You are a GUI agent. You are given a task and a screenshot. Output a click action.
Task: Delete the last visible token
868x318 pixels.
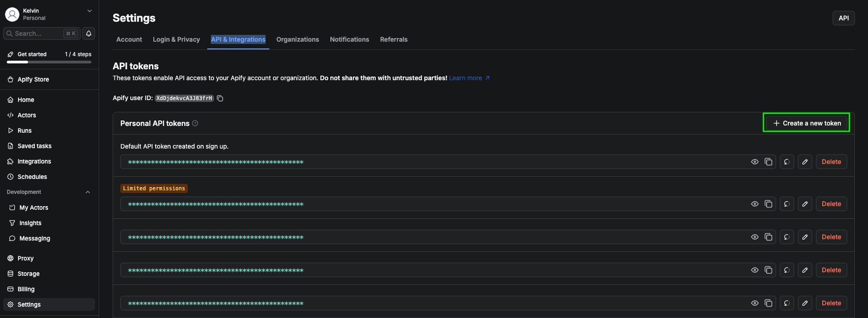(831, 303)
